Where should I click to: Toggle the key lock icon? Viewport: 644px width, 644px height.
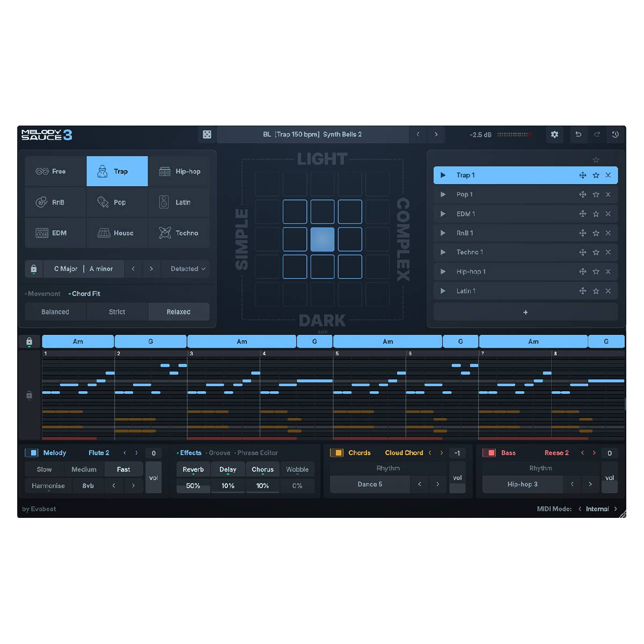pos(34,269)
